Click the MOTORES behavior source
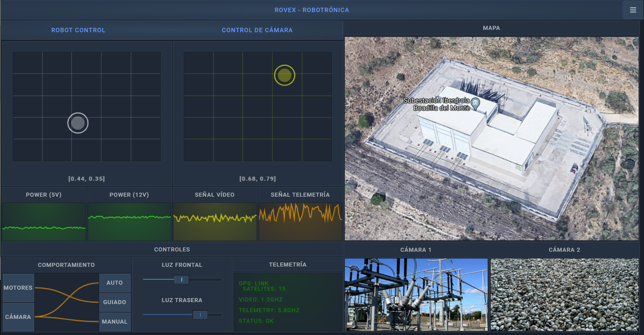The width and height of the screenshot is (644, 335). coord(18,288)
